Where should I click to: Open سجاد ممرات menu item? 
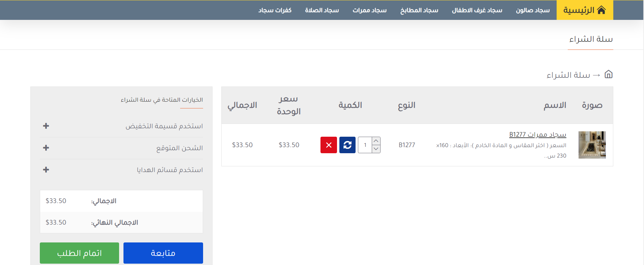(x=369, y=10)
